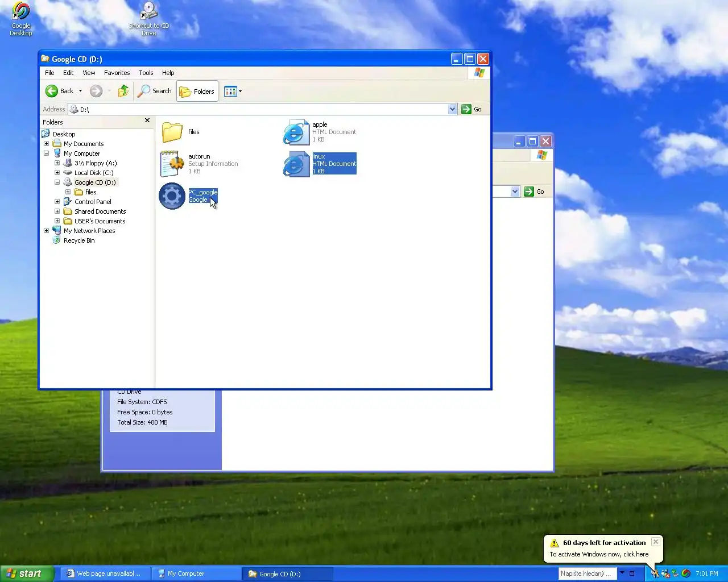Viewport: 728px width, 582px height.
Task: Open the File menu
Action: [x=49, y=73]
